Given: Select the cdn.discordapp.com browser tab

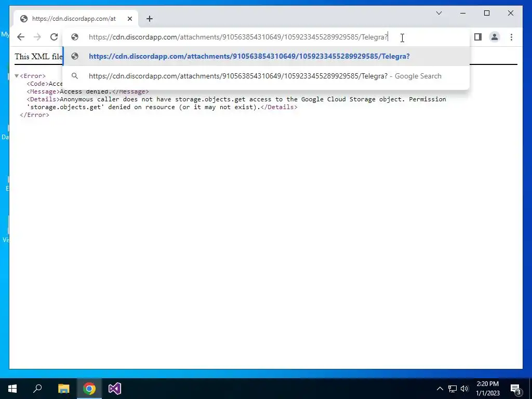Looking at the screenshot, I should click(x=76, y=19).
